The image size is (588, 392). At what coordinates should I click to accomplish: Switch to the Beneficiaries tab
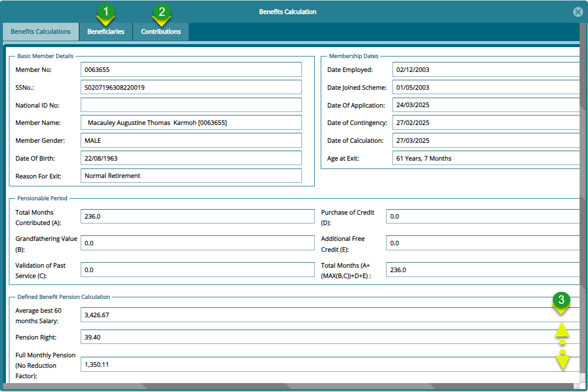[x=105, y=31]
